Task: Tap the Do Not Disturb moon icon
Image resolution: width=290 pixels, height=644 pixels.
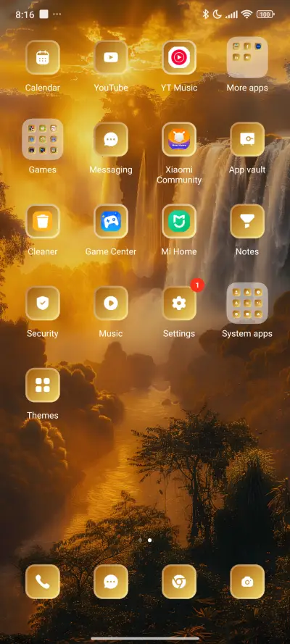Action: click(217, 14)
